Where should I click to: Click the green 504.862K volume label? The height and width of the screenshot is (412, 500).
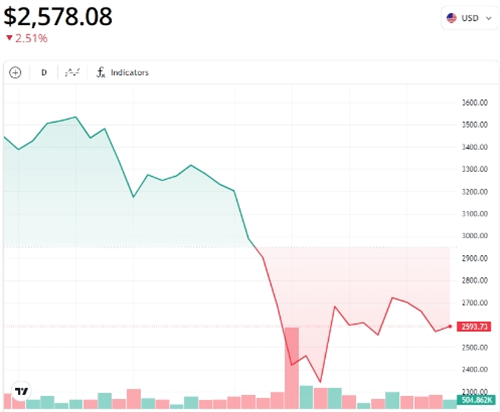tap(476, 400)
